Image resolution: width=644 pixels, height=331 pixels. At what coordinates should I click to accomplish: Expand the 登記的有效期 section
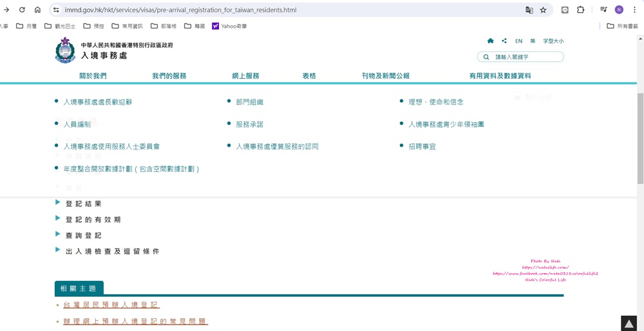point(93,220)
